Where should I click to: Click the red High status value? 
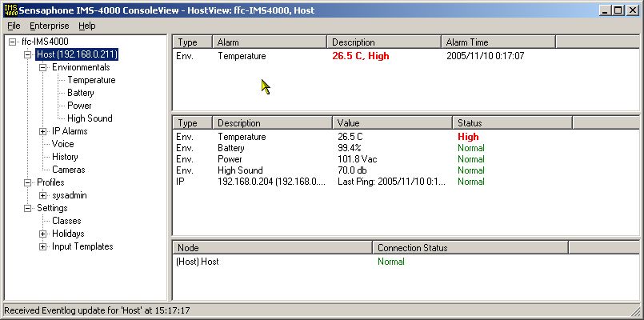tap(468, 137)
